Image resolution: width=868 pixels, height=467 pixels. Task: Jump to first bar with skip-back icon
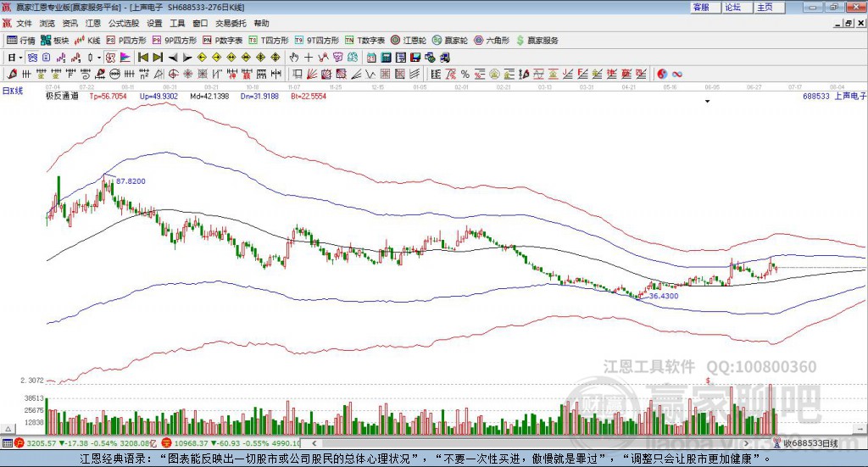tap(142, 58)
